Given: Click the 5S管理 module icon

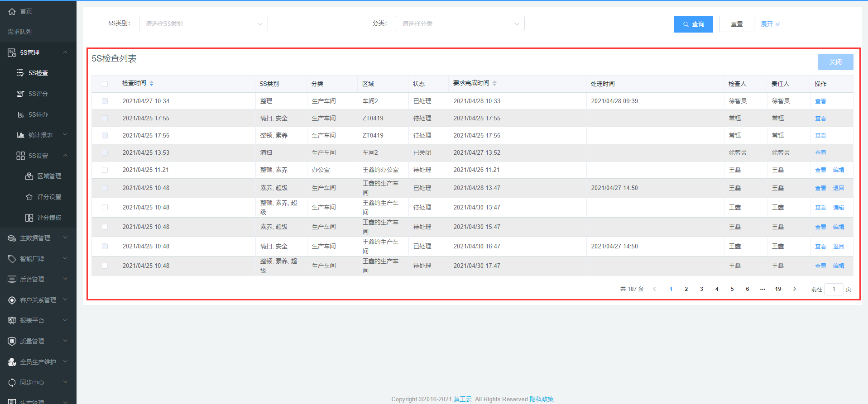Looking at the screenshot, I should coord(12,53).
